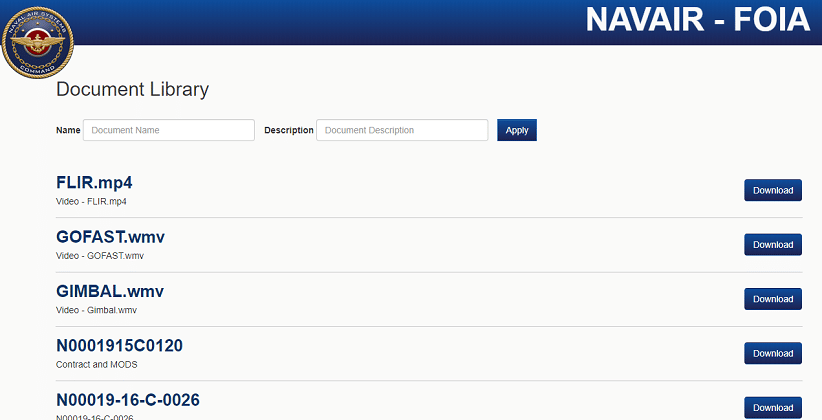Download the GIMBAL.wmv video
This screenshot has width=822, height=420.
pyautogui.click(x=773, y=299)
